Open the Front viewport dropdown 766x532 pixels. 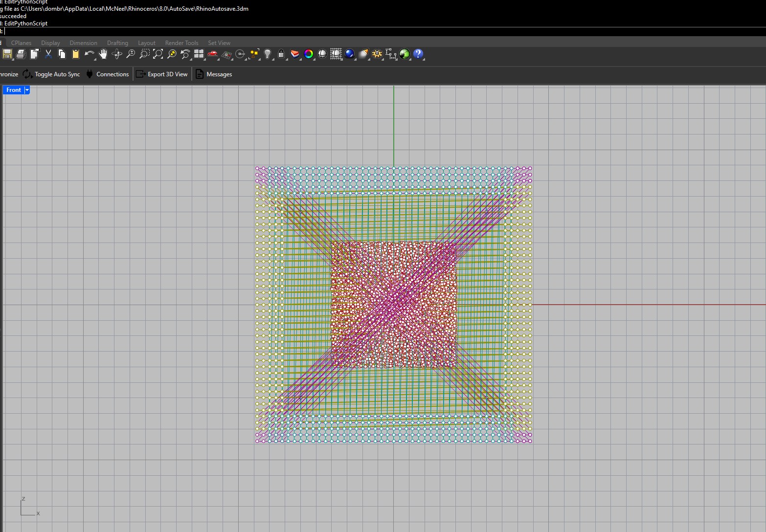click(x=26, y=89)
